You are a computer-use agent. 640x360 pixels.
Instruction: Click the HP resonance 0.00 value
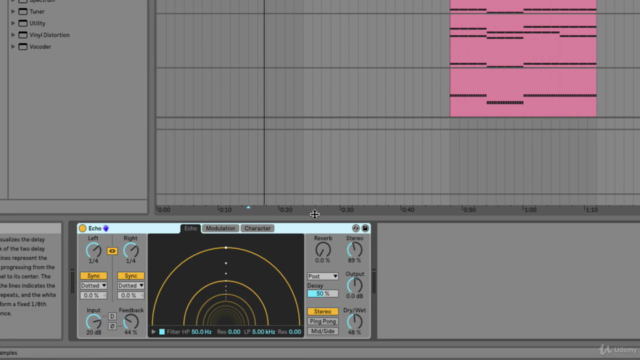coord(234,332)
